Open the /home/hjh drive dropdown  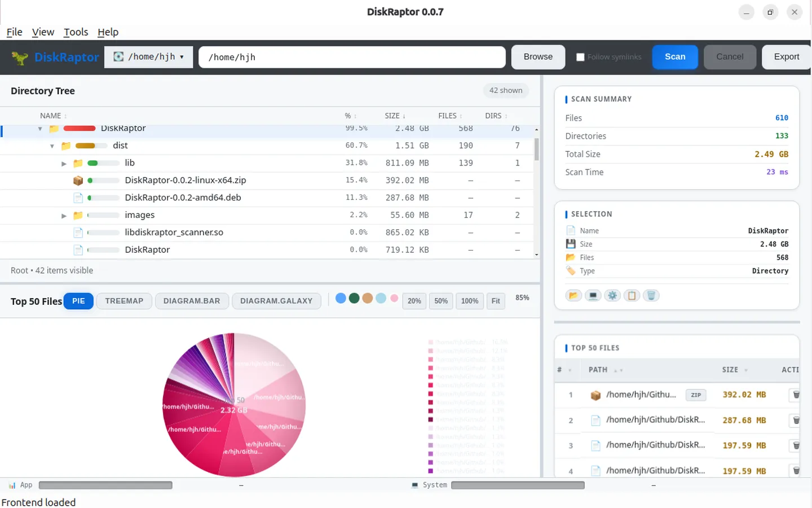(x=149, y=57)
